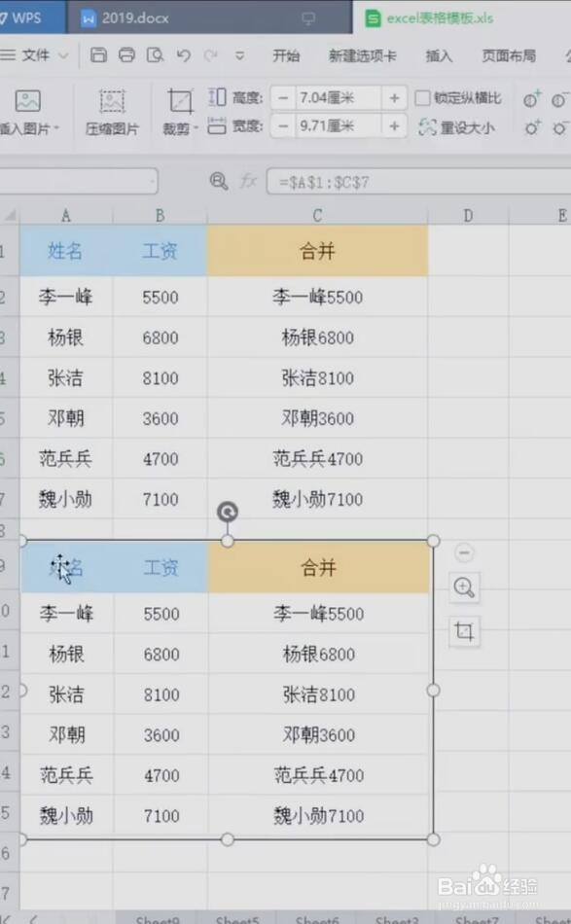The height and width of the screenshot is (924, 571).
Task: Click the bottom-middle handle of picture
Action: tap(228, 839)
